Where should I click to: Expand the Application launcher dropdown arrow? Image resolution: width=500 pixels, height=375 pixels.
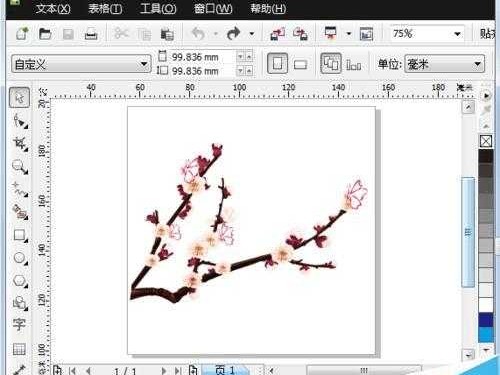(349, 34)
